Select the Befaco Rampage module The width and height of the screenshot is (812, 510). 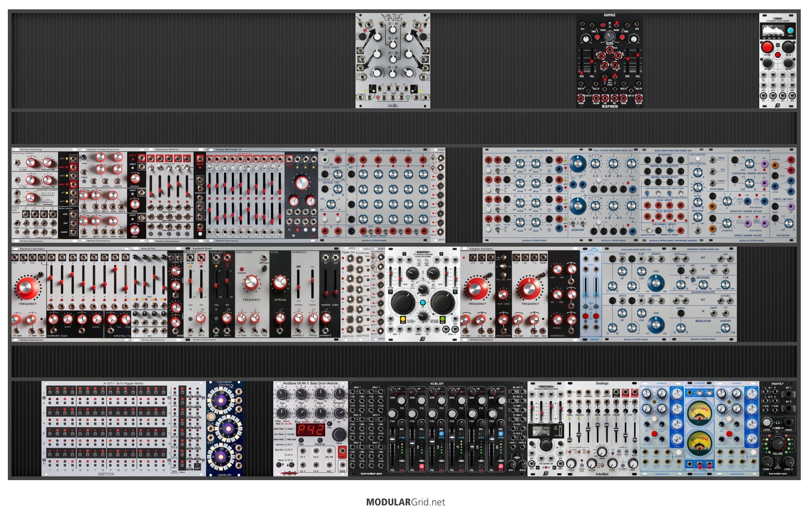(x=609, y=61)
